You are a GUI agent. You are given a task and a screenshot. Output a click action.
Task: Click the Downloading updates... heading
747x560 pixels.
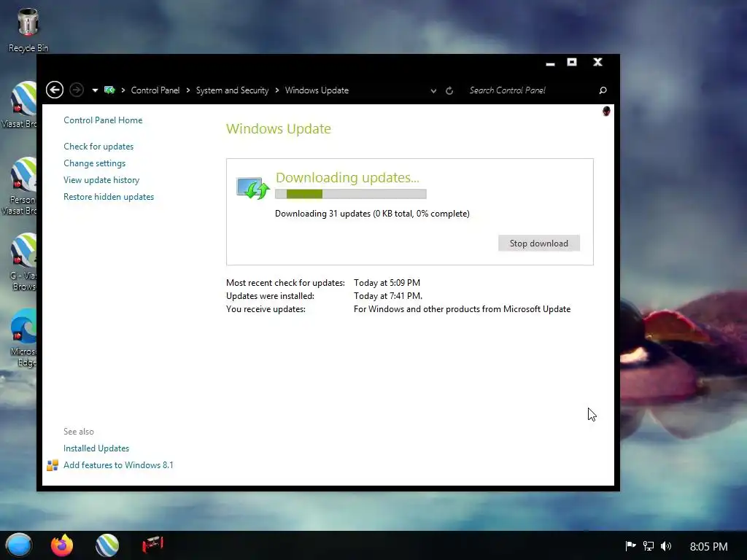point(347,178)
